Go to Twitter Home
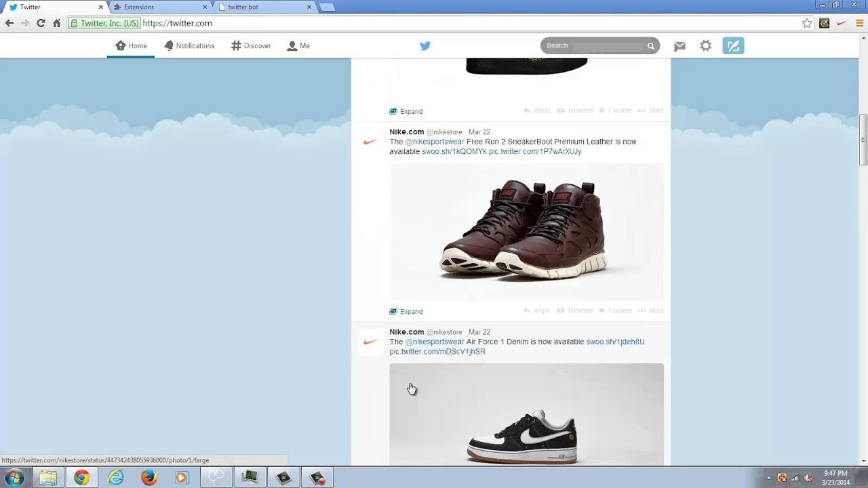The image size is (868, 488). pos(131,46)
